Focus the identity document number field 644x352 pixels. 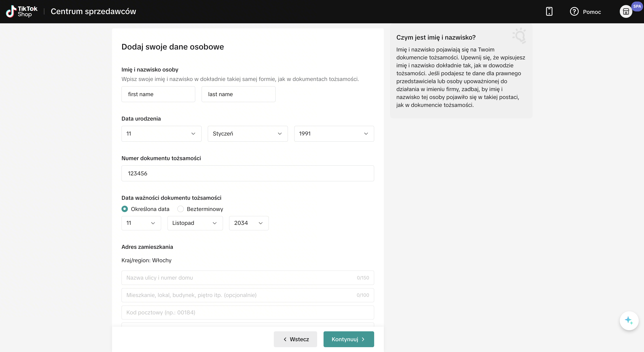[x=248, y=173]
